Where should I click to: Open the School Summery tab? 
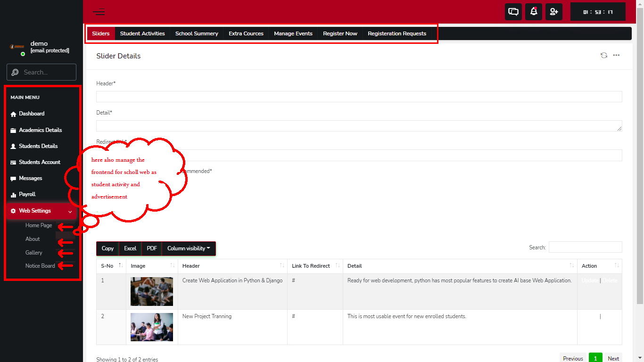pos(197,33)
